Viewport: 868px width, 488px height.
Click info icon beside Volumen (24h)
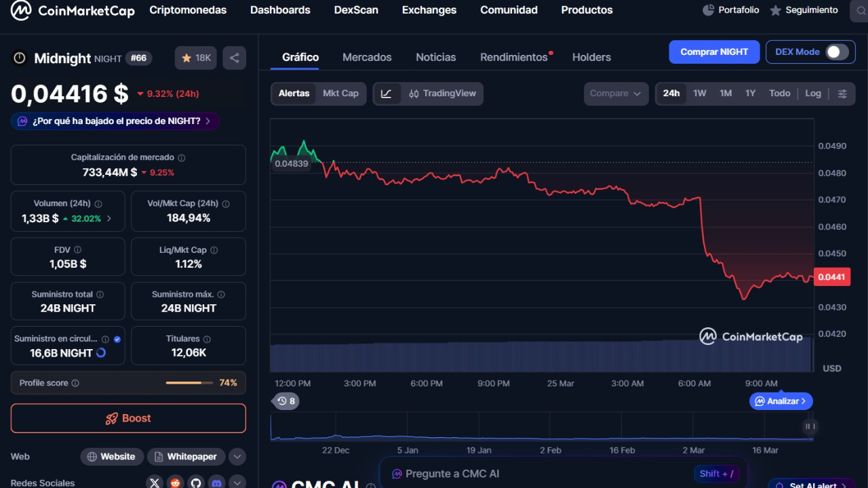point(98,203)
